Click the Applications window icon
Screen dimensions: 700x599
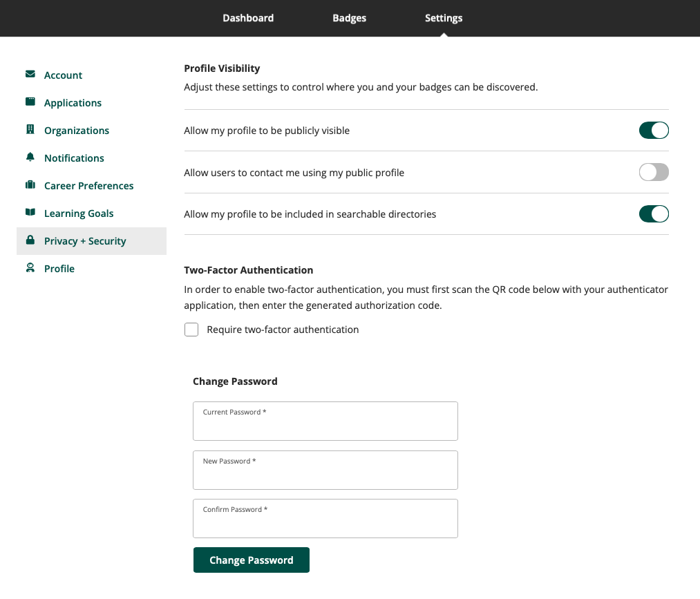coord(30,102)
